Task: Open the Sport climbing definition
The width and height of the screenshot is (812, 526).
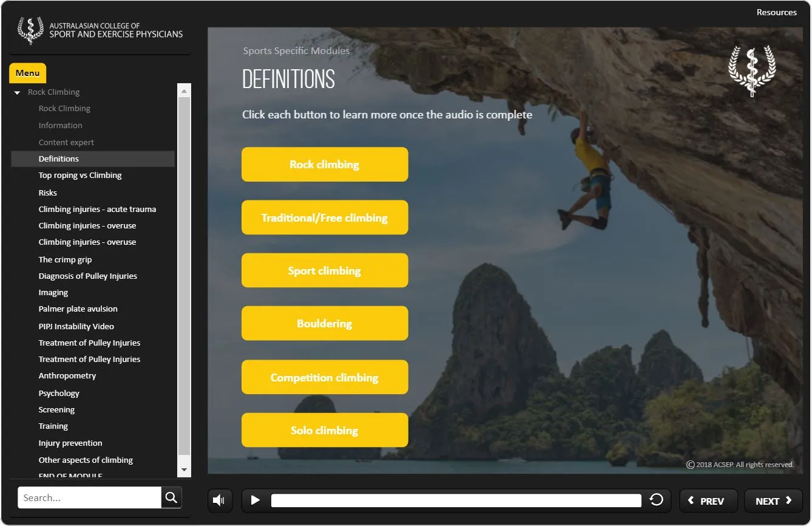Action: coord(325,270)
